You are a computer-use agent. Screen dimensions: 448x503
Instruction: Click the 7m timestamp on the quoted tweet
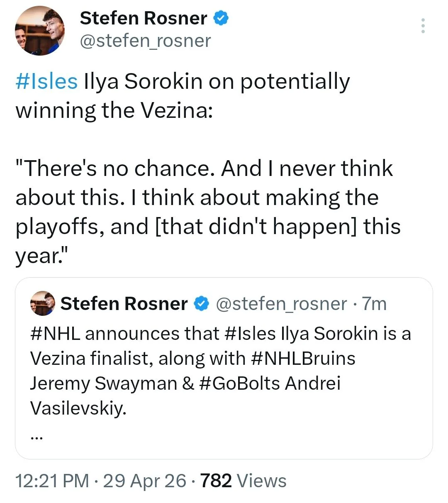(374, 304)
